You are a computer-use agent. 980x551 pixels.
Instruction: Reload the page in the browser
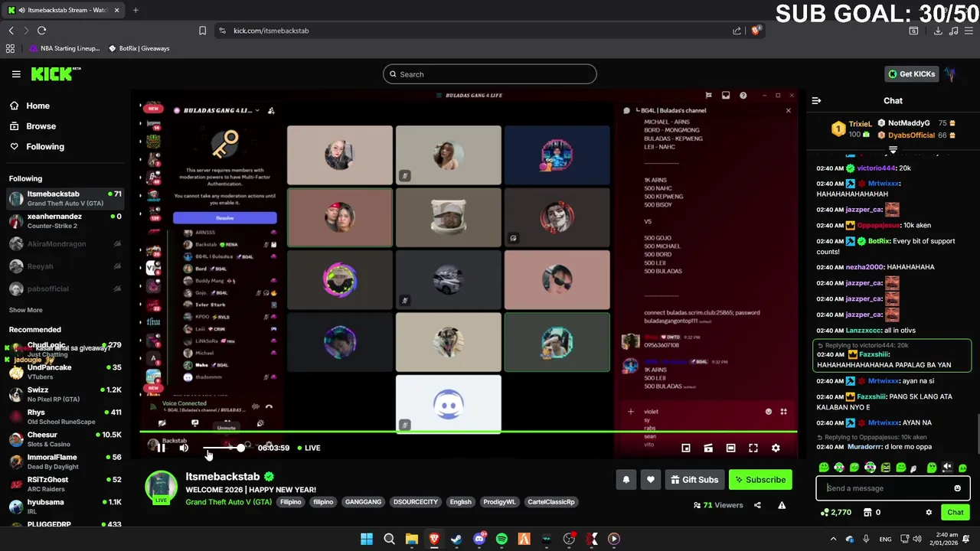point(41,31)
